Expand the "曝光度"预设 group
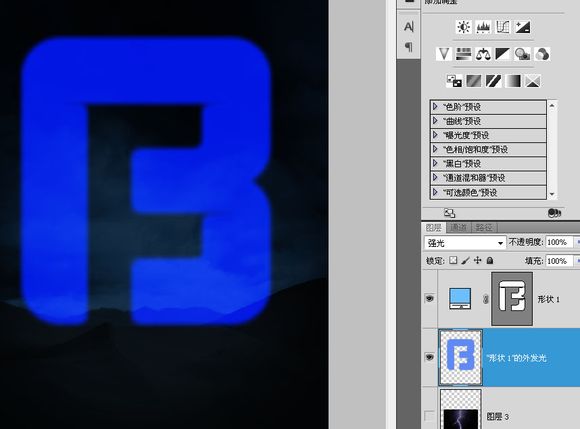The image size is (580, 429). (435, 135)
